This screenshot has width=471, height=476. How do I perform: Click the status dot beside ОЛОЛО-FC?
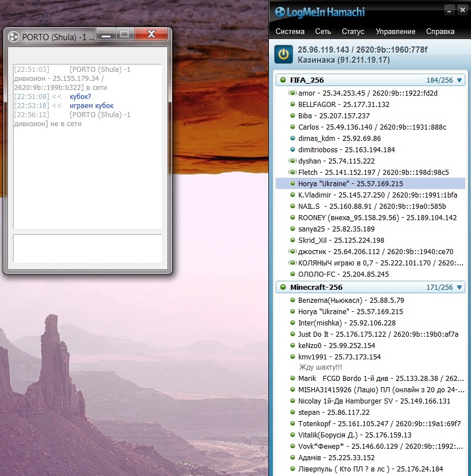pyautogui.click(x=293, y=274)
